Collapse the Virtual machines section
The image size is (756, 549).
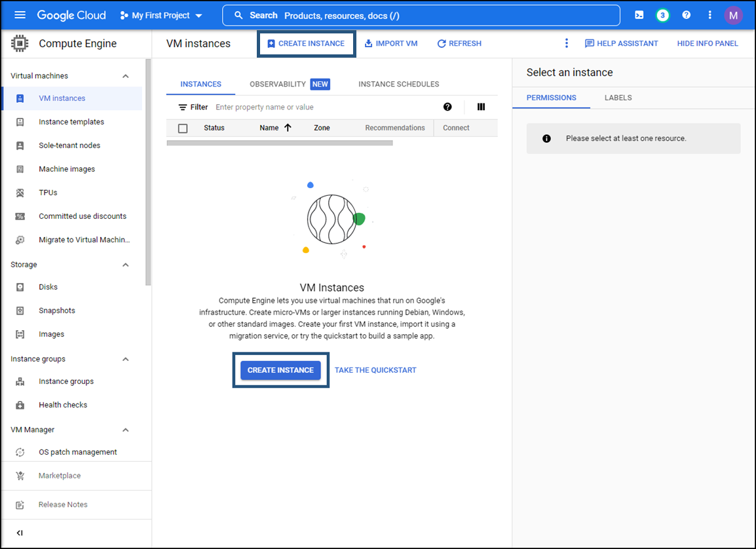tap(125, 76)
